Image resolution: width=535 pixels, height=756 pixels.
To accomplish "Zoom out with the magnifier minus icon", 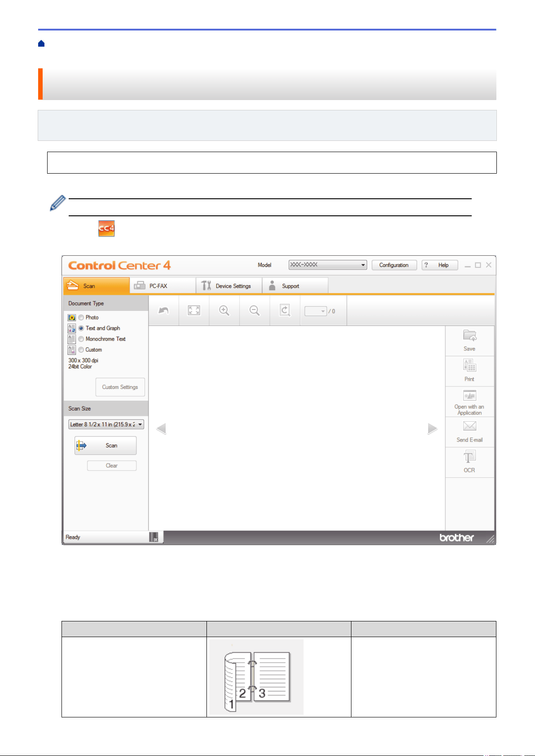I will pyautogui.click(x=254, y=310).
